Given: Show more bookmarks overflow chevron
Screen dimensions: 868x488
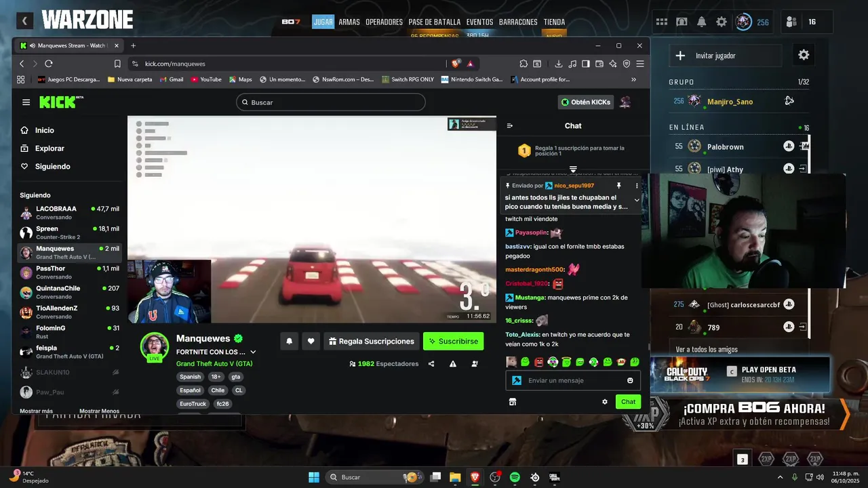Looking at the screenshot, I should click(x=634, y=79).
